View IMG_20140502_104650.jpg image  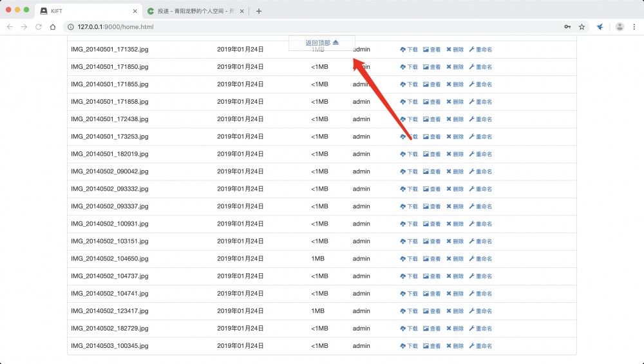tap(431, 259)
